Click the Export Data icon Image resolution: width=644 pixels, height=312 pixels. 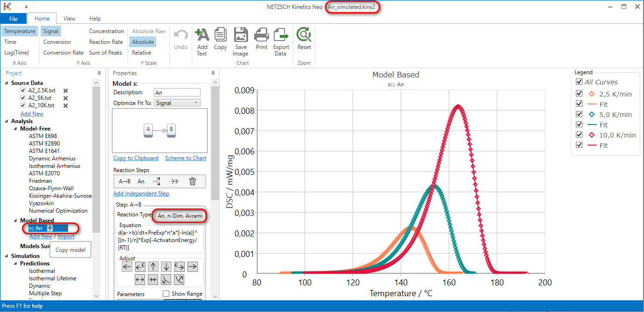tap(281, 37)
